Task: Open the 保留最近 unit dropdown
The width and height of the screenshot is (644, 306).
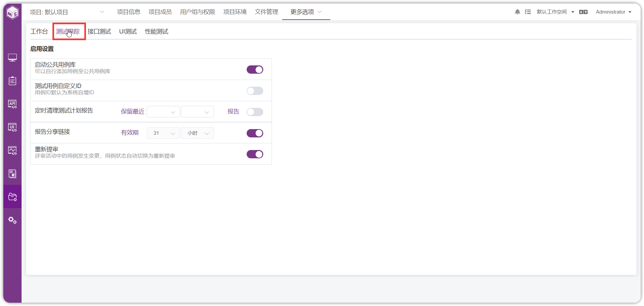Action: pyautogui.click(x=198, y=112)
